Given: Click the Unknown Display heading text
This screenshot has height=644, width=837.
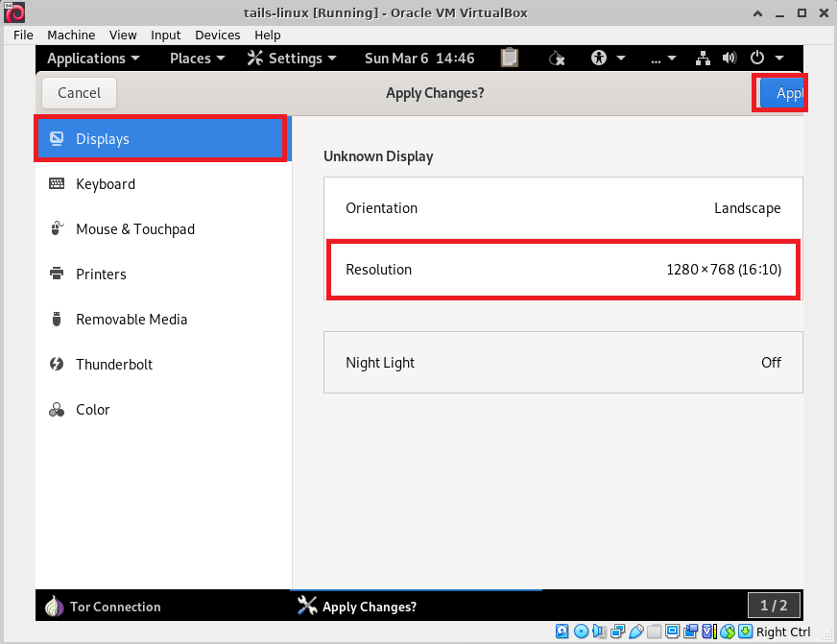Looking at the screenshot, I should (378, 156).
